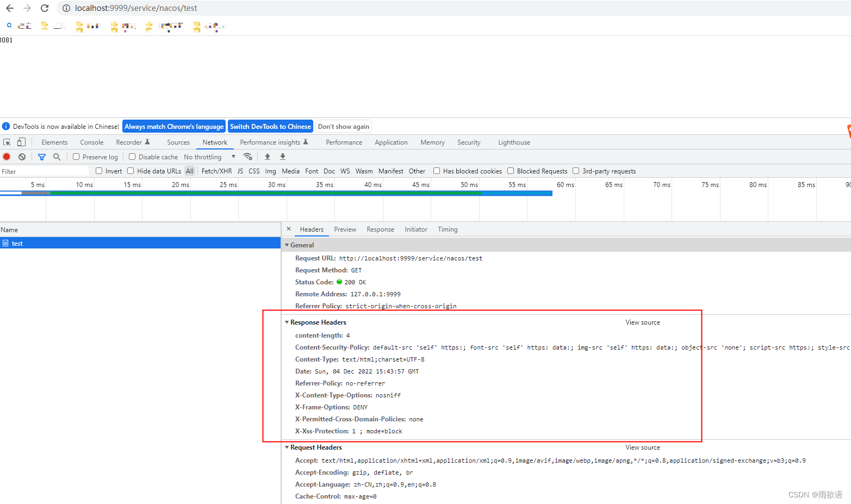Enable the Preserve log checkbox
851x504 pixels.
(x=76, y=157)
